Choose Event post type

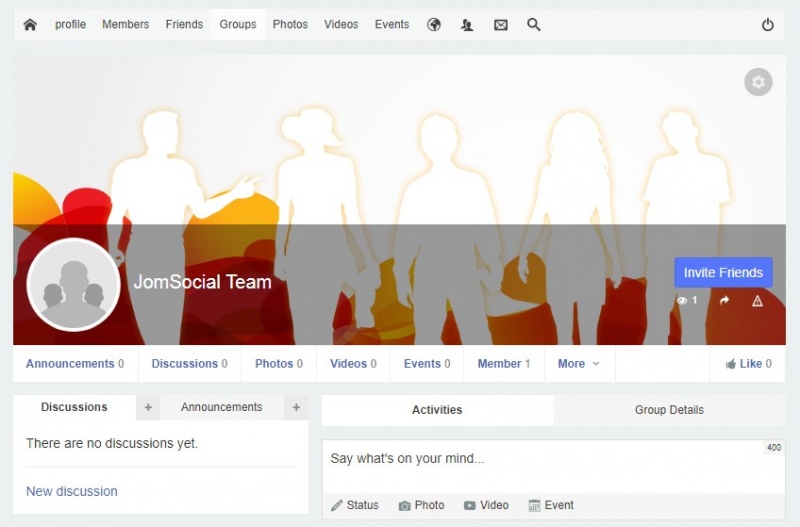click(x=551, y=505)
